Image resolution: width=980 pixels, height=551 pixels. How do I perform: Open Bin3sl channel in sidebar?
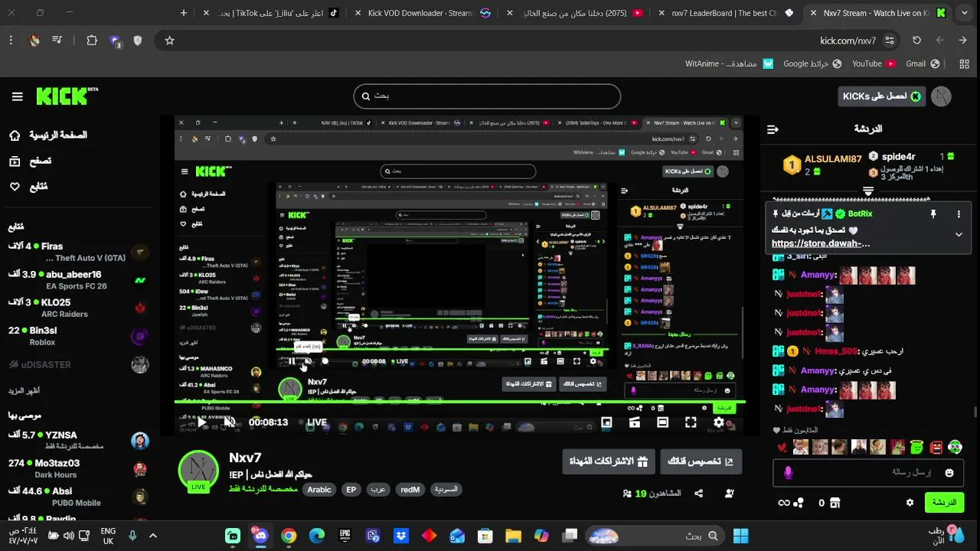tap(77, 336)
